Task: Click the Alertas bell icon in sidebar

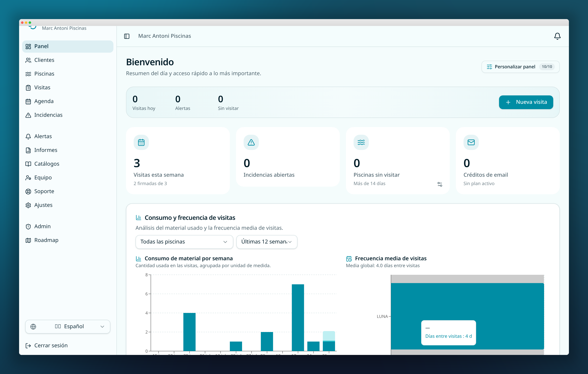Action: (28, 136)
